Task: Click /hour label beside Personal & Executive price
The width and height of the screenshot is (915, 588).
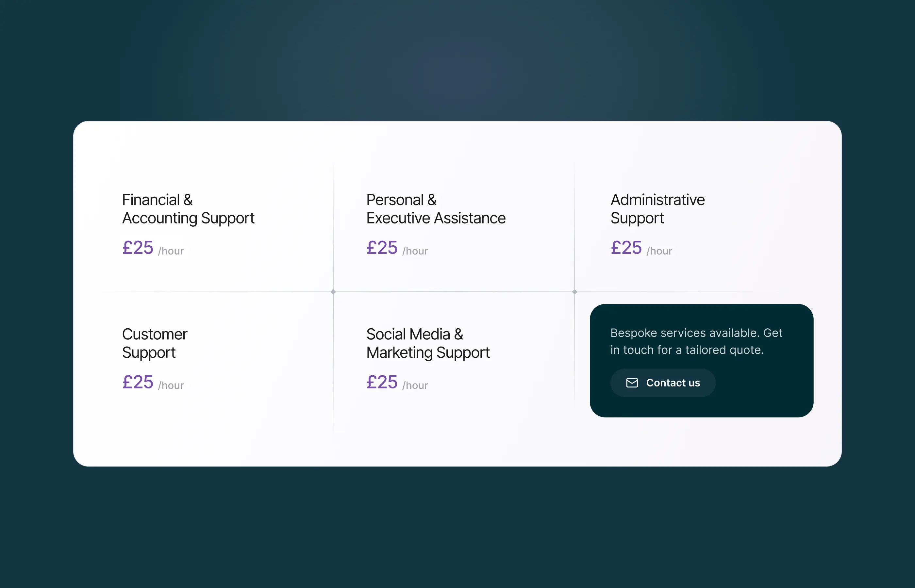Action: (415, 251)
